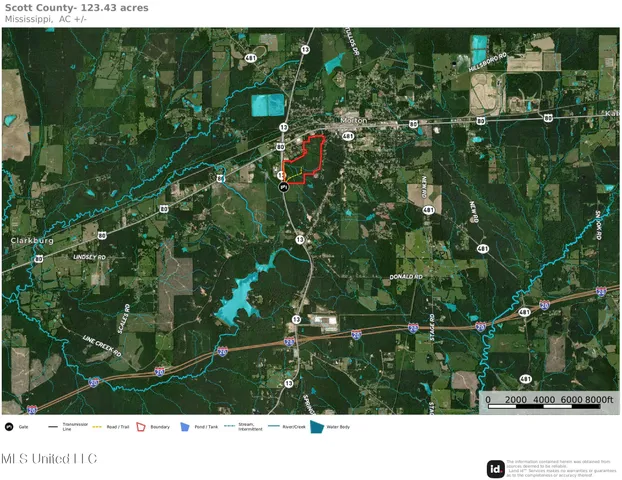Click the TULLOS DR label
This screenshot has width=622, height=480.
point(351,40)
